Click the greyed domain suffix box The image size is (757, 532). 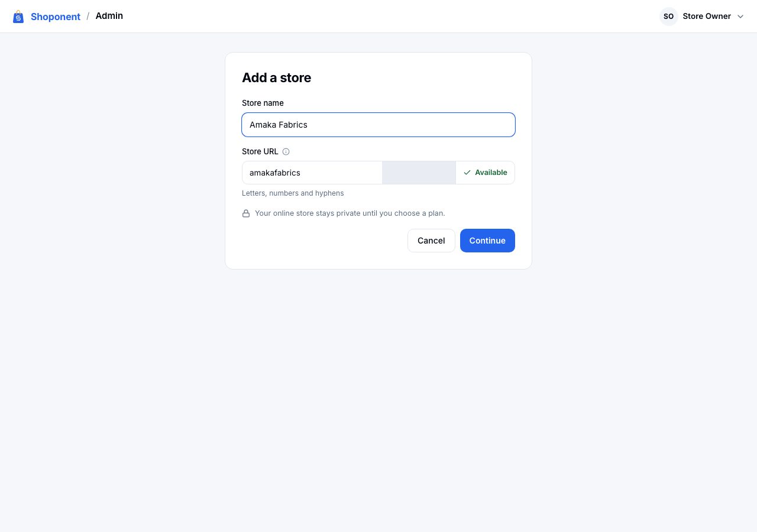point(419,173)
